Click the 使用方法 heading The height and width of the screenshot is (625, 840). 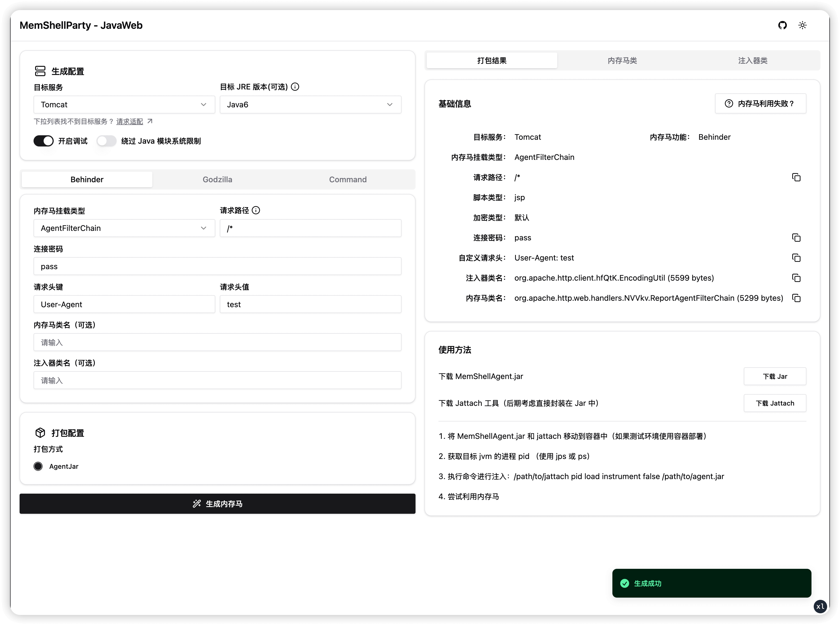pyautogui.click(x=455, y=350)
